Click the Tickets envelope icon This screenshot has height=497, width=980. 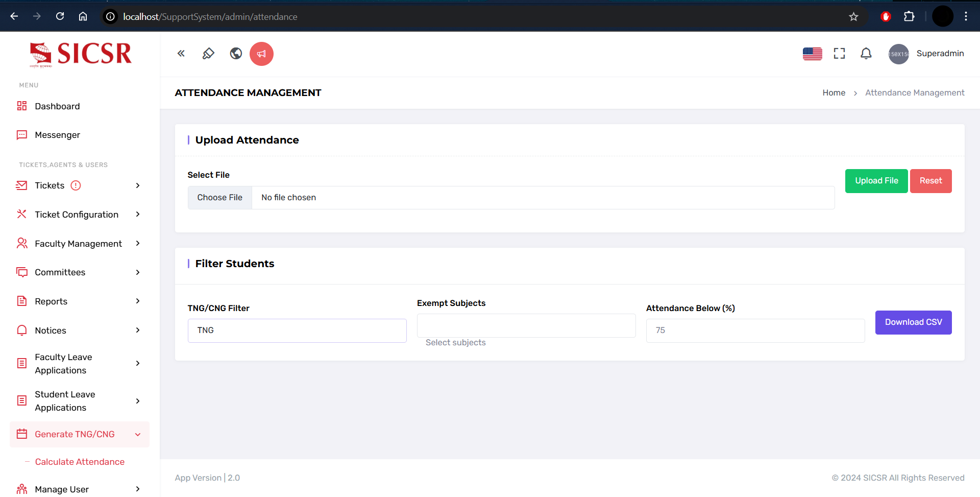[22, 185]
